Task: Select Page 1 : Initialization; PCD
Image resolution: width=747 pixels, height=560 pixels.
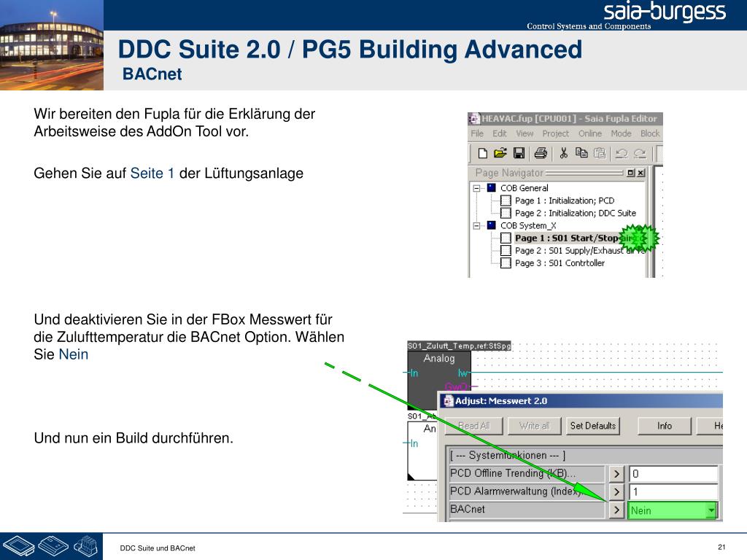Action: [565, 201]
